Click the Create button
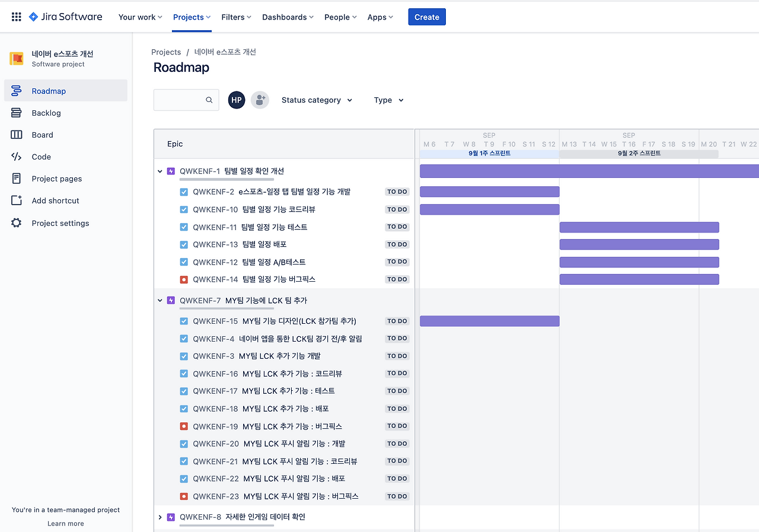 click(426, 17)
